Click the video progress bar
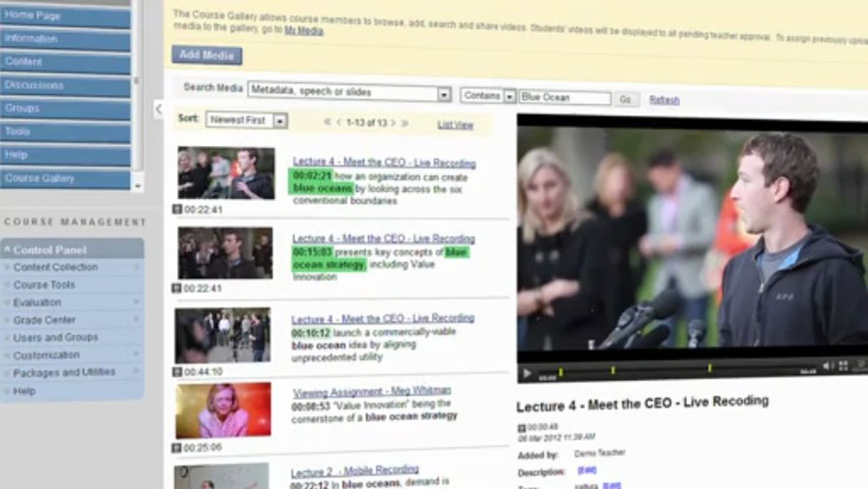 click(679, 371)
